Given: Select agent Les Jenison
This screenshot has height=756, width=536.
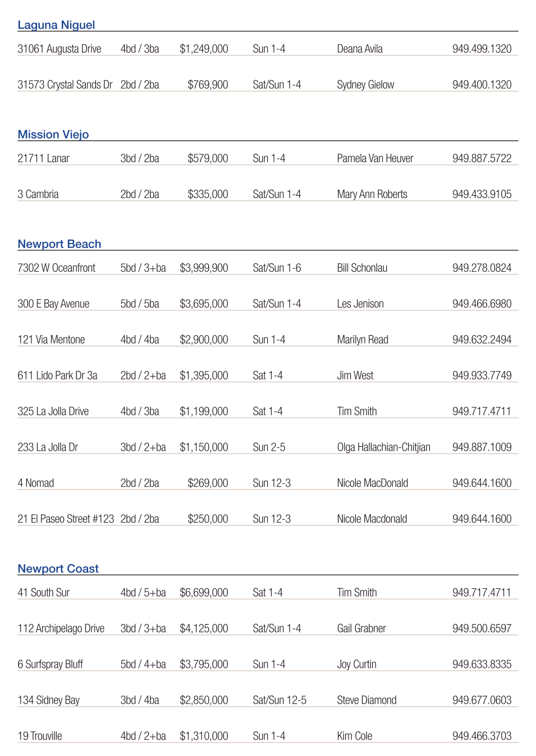Looking at the screenshot, I should (360, 304).
